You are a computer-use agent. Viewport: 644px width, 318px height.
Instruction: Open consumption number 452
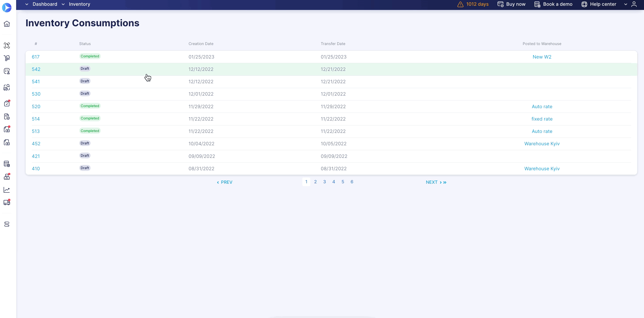36,144
